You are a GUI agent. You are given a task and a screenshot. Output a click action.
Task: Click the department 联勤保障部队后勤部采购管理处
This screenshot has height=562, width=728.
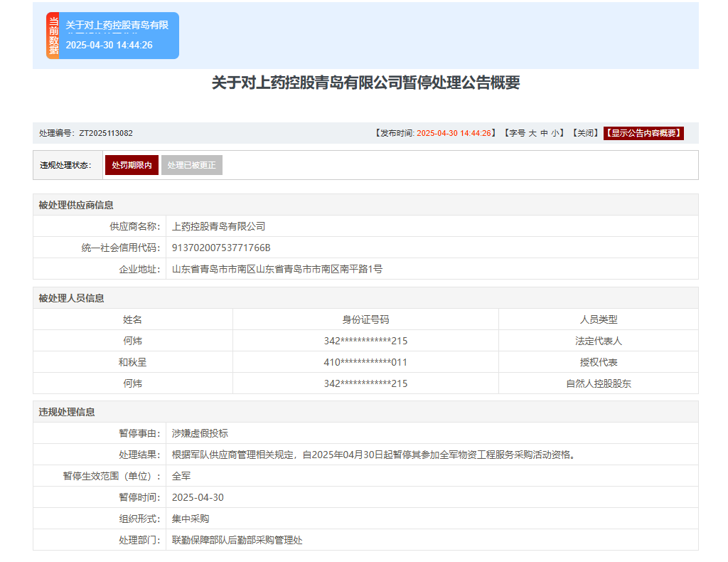pos(237,541)
